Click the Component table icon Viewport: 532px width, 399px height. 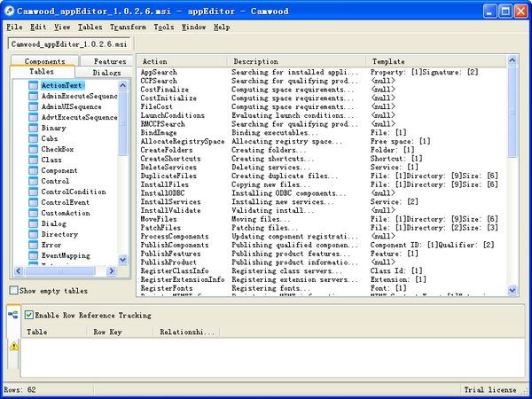click(33, 170)
